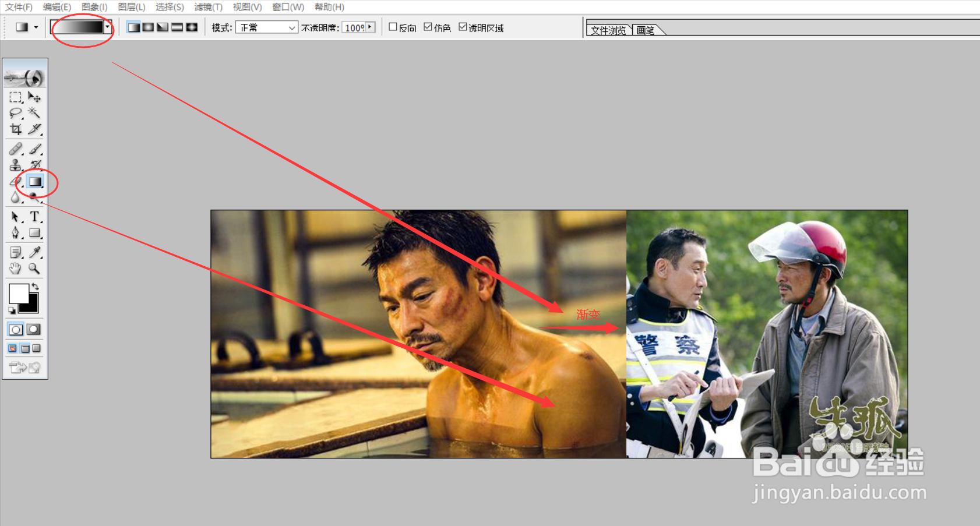The width and height of the screenshot is (980, 526).
Task: Open the 图层(L) menu
Action: (131, 7)
